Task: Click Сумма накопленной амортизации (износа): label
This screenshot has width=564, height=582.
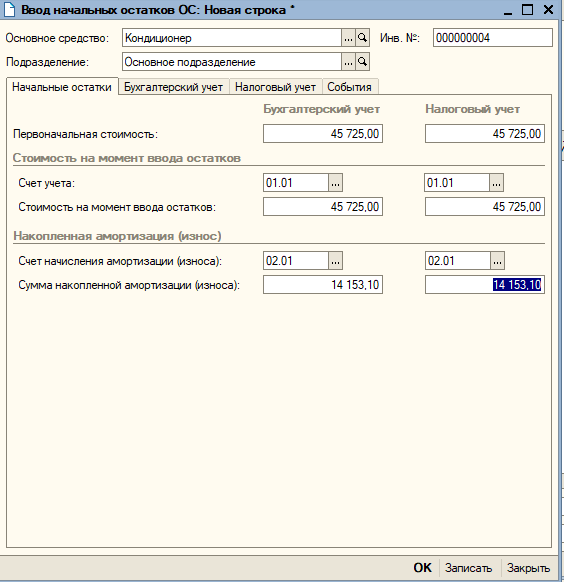Action: 129,285
